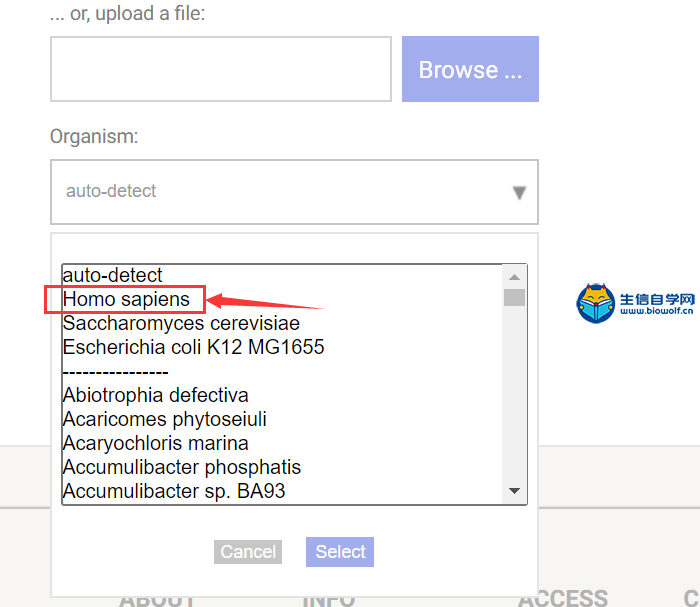The width and height of the screenshot is (700, 607).
Task: Select Acaricomes phytoseiuli organism
Action: pyautogui.click(x=164, y=419)
